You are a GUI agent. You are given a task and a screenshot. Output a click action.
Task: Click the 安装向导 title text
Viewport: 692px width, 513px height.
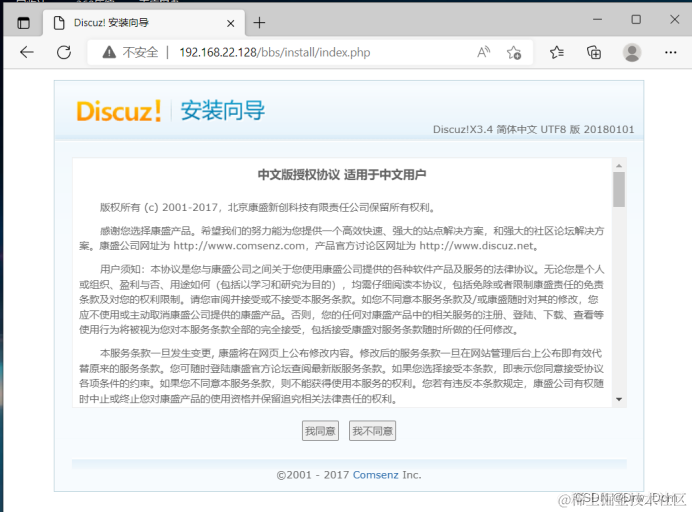(222, 110)
